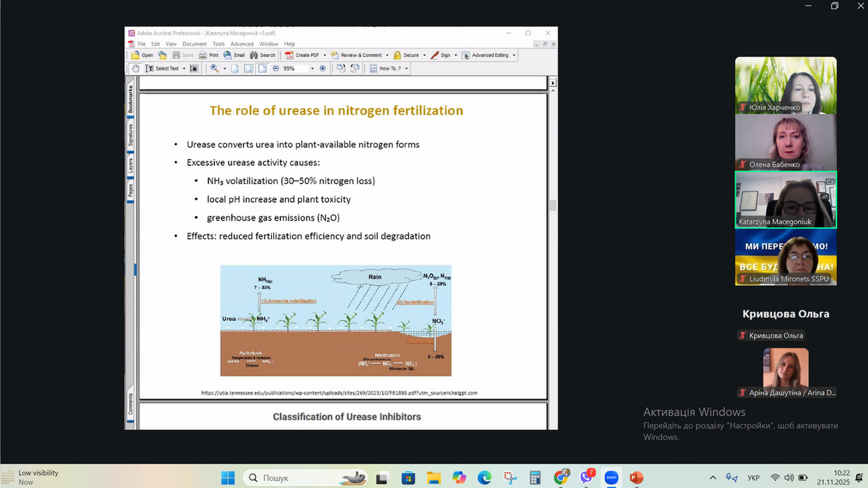Click the Open file button

[x=142, y=55]
